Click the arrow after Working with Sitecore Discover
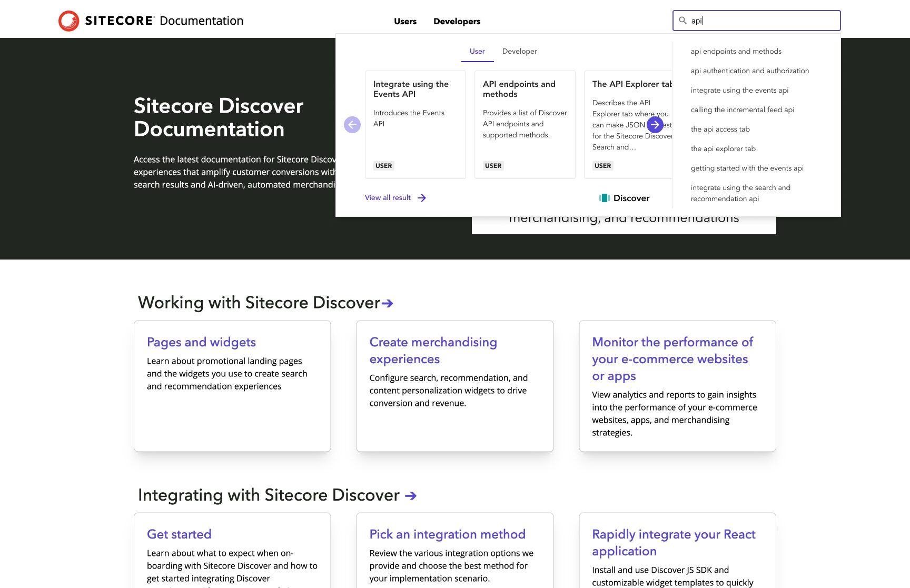Screen dimensions: 910x588 (388, 303)
